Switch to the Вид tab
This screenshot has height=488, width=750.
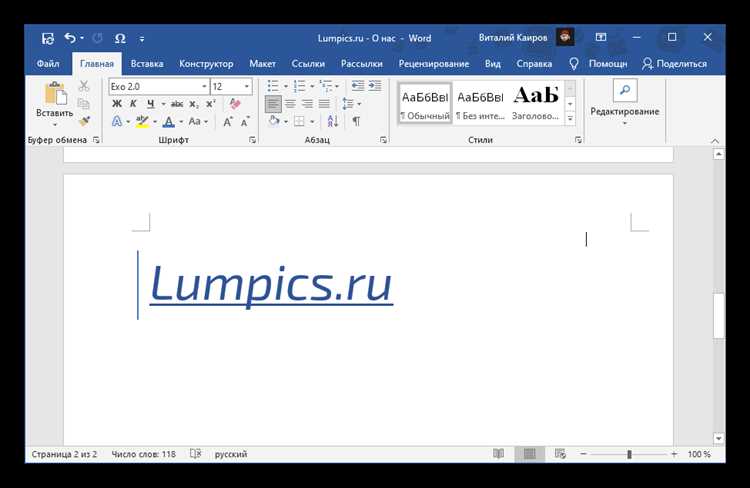point(493,64)
